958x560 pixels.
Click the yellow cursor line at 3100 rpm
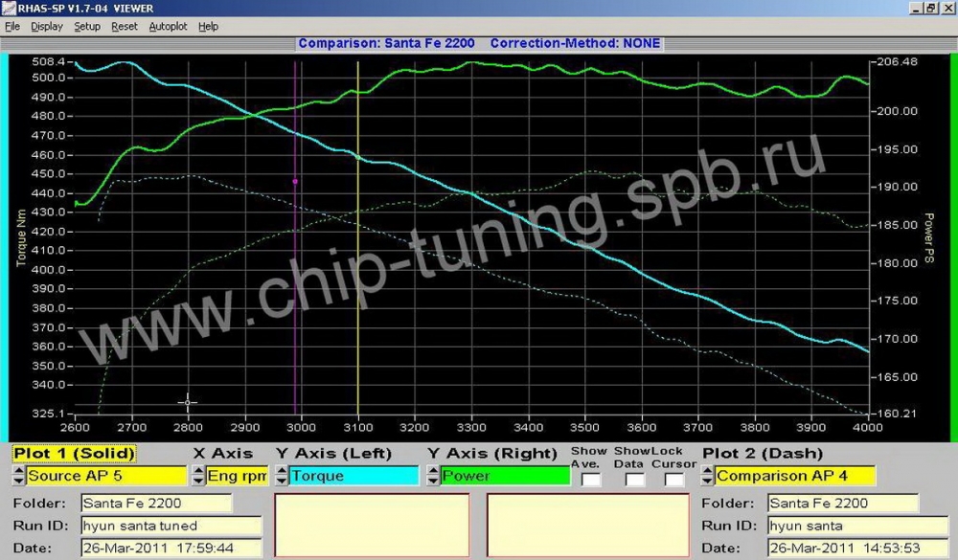click(x=357, y=239)
